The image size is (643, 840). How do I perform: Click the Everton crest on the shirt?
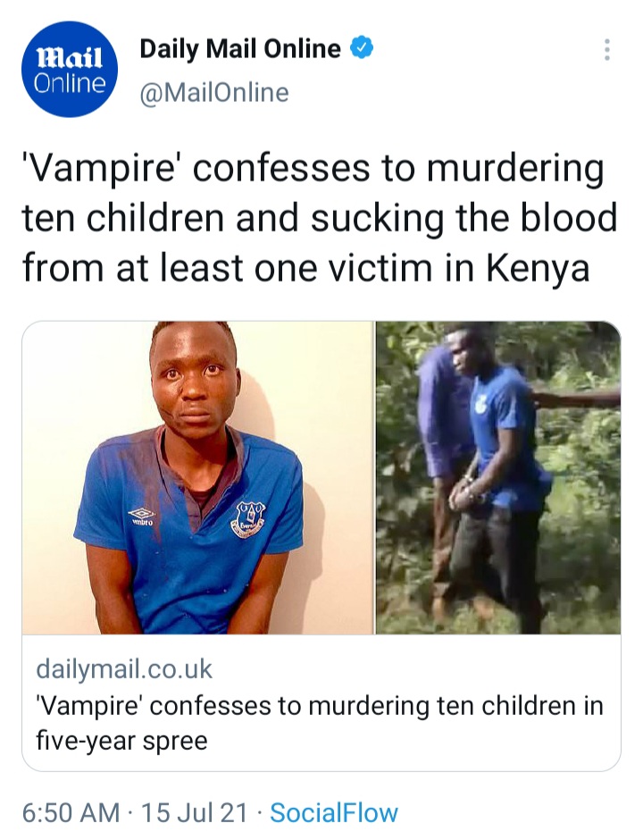[x=248, y=518]
